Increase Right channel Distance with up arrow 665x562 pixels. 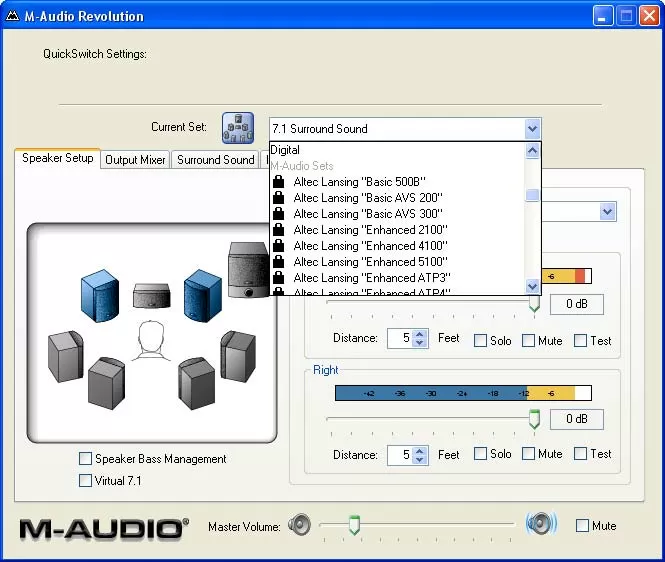(419, 451)
